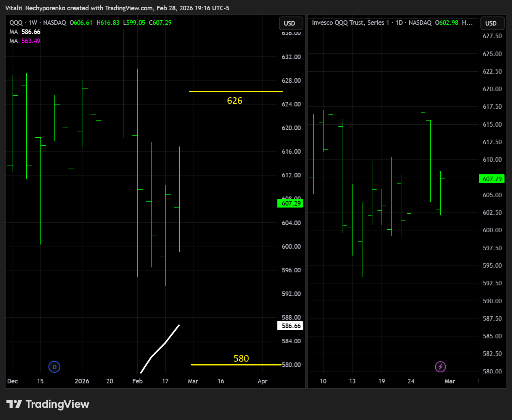Click green 607.29 price tag on daily chart
Screen dimensions: 512x420
click(x=492, y=179)
